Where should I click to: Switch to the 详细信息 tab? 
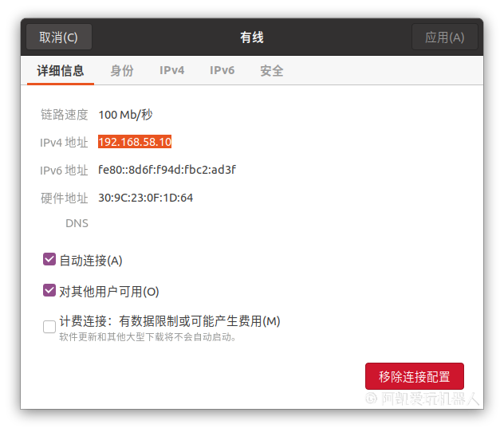61,71
